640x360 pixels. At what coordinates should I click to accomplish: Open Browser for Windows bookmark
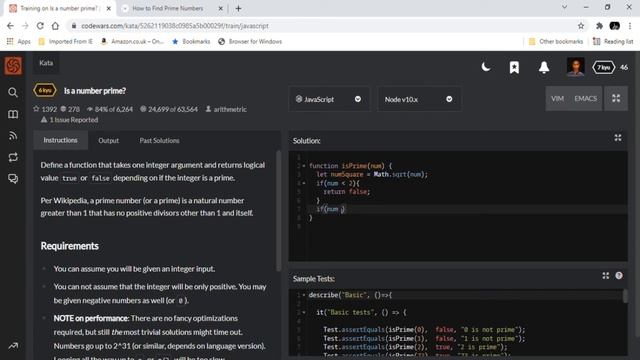pyautogui.click(x=250, y=41)
